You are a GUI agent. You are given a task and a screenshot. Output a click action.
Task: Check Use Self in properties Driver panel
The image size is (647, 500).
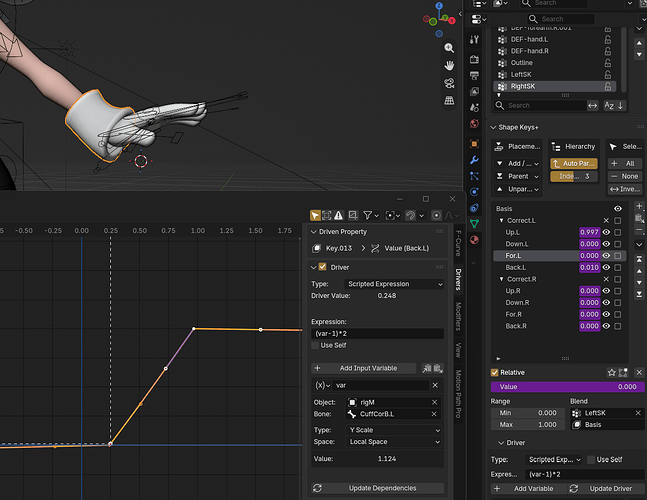tap(591, 460)
